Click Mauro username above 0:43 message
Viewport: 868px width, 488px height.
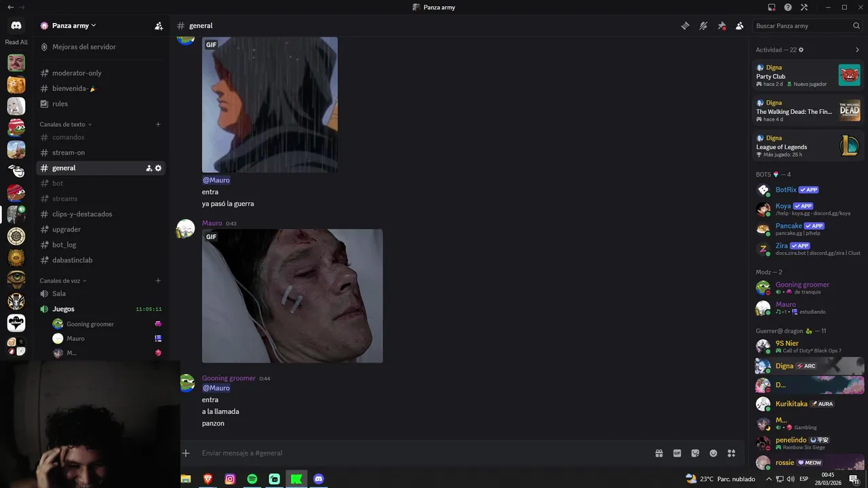(x=212, y=223)
